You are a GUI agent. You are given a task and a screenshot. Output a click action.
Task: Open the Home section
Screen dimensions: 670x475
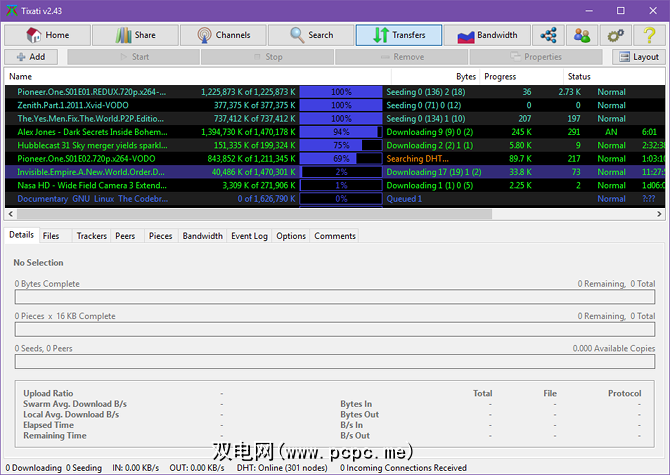click(47, 35)
